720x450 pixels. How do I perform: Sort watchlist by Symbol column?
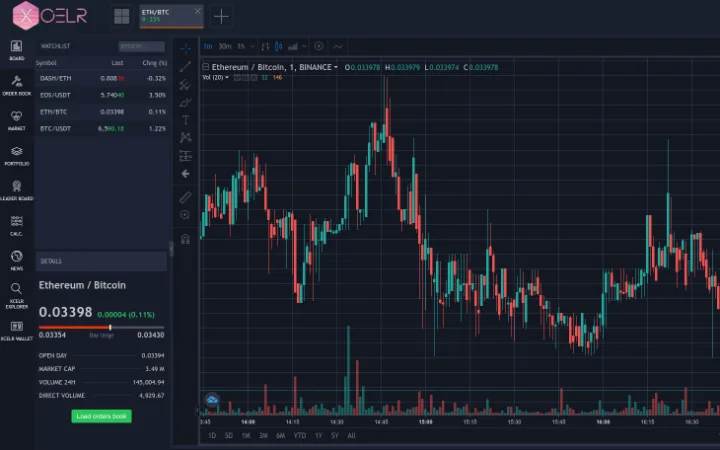(46, 63)
